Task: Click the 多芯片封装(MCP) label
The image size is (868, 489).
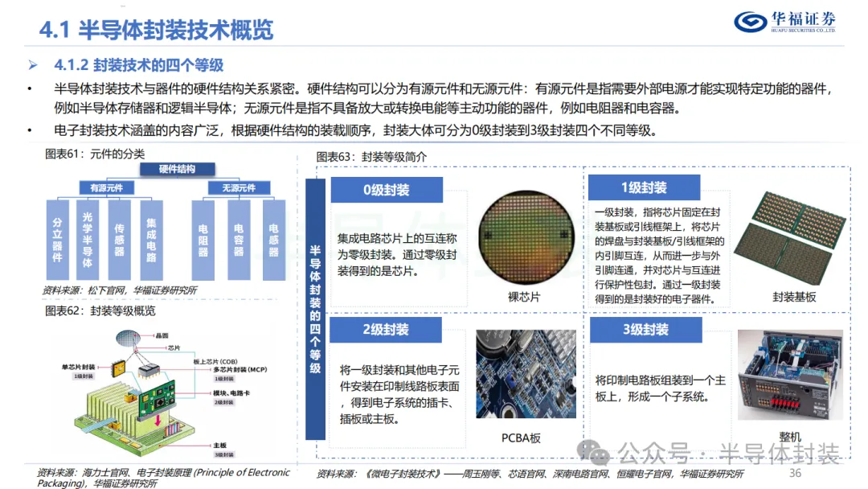Action: coord(240,369)
